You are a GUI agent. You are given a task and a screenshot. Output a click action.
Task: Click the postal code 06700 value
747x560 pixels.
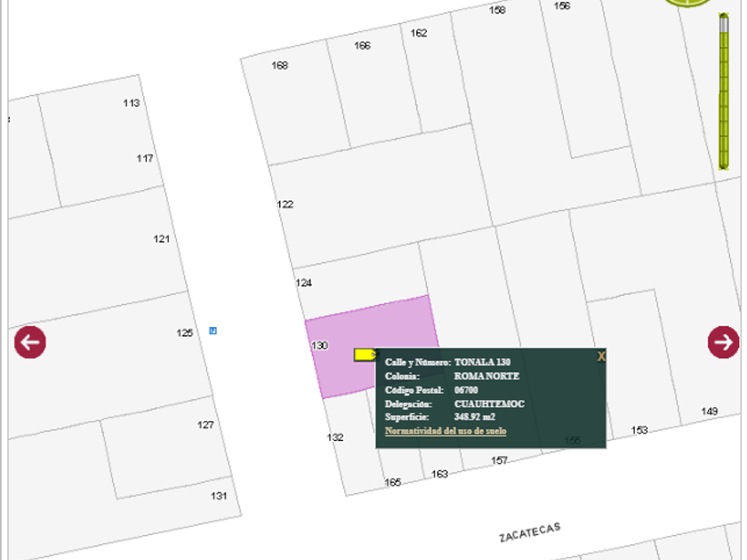(x=466, y=390)
